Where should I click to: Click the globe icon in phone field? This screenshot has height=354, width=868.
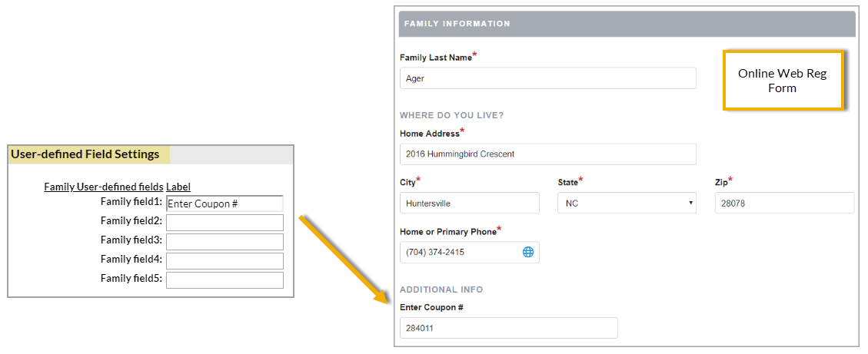(x=528, y=252)
